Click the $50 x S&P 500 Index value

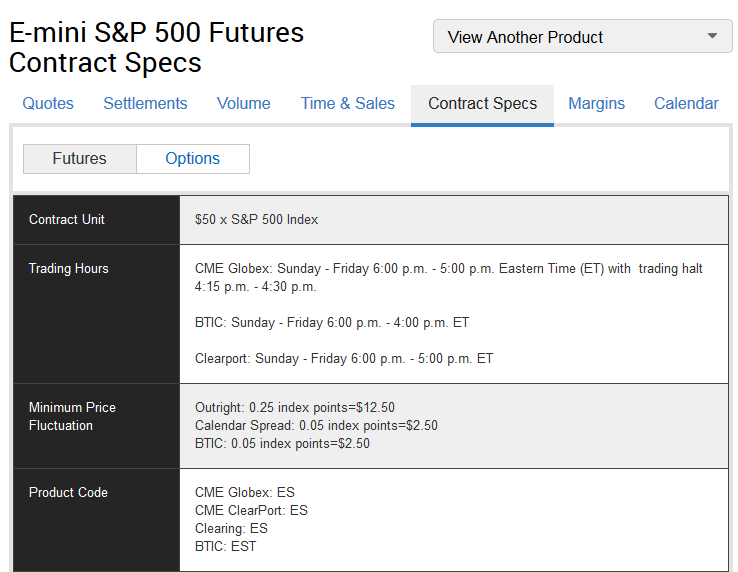pyautogui.click(x=257, y=219)
